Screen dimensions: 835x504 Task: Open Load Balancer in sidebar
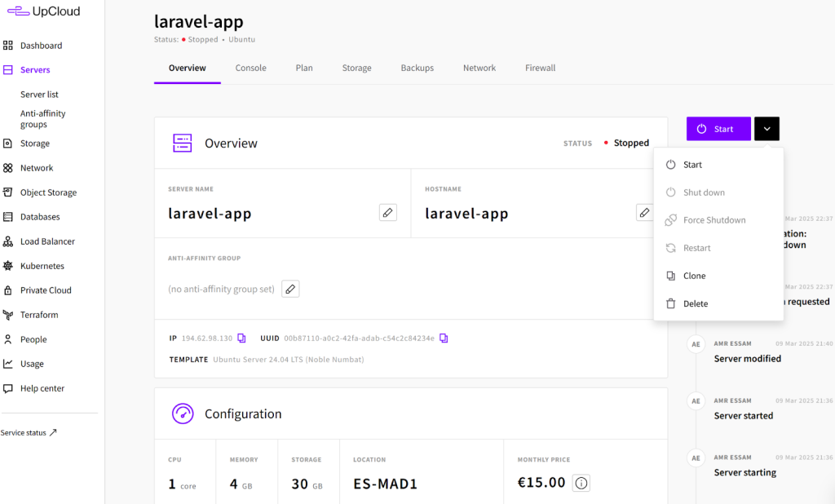47,241
